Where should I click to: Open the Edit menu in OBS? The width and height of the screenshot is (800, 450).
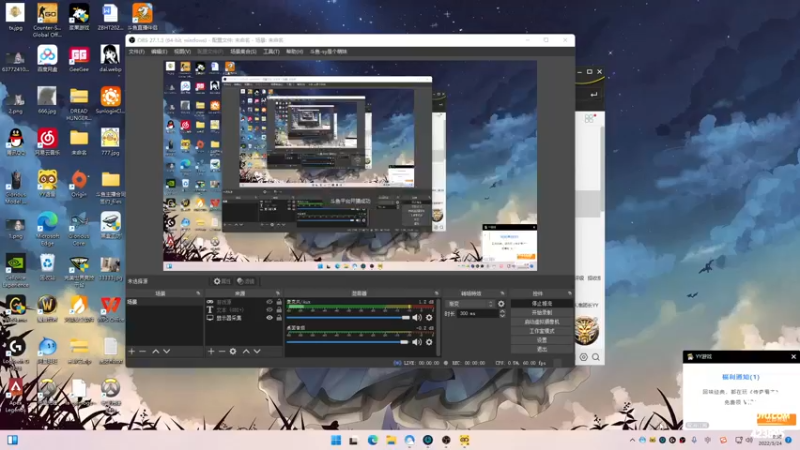click(159, 52)
